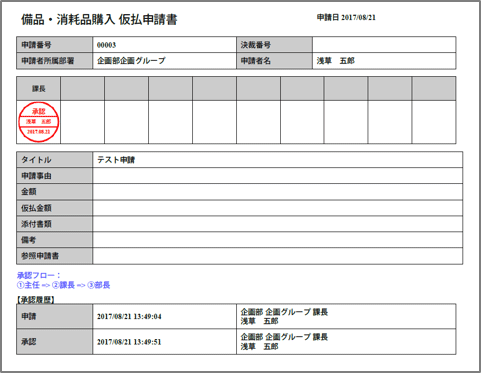Viewport: 482px width, 374px height.
Task: Click the empty 申請事由 field
Action: [x=278, y=176]
